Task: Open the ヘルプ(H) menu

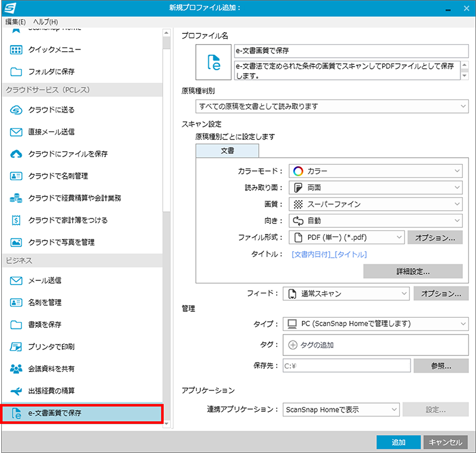Action: pyautogui.click(x=45, y=22)
